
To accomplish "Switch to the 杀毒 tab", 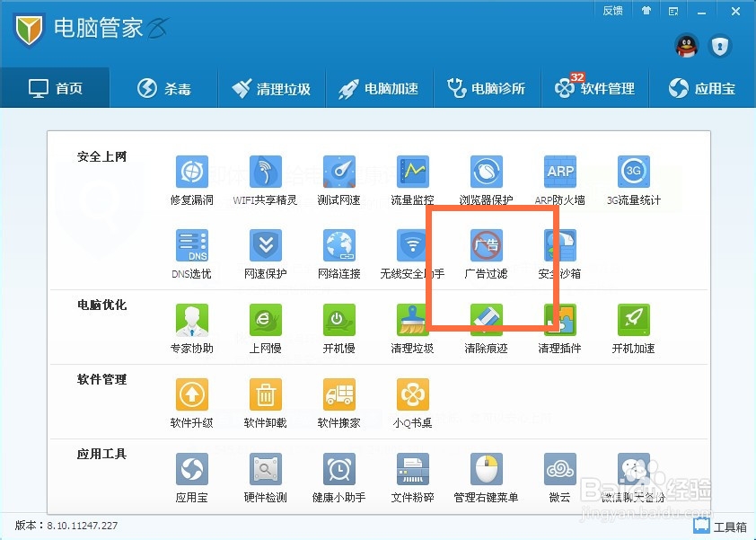I will tap(164, 88).
